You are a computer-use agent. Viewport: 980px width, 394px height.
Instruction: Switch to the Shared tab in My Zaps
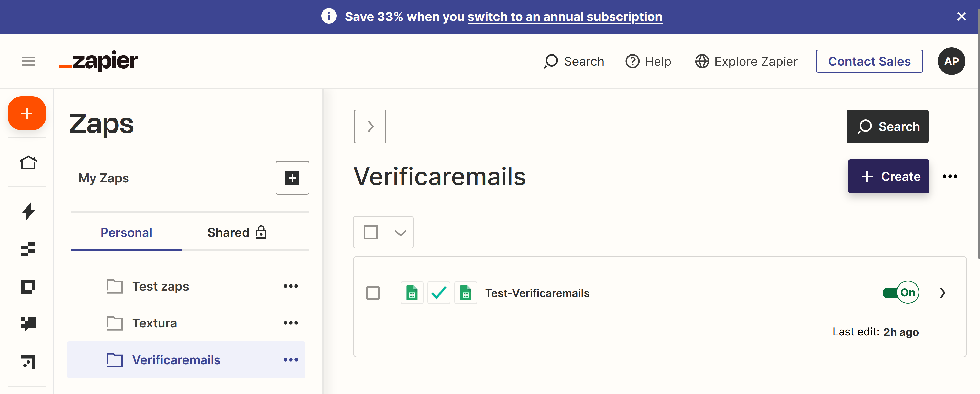[x=237, y=233]
